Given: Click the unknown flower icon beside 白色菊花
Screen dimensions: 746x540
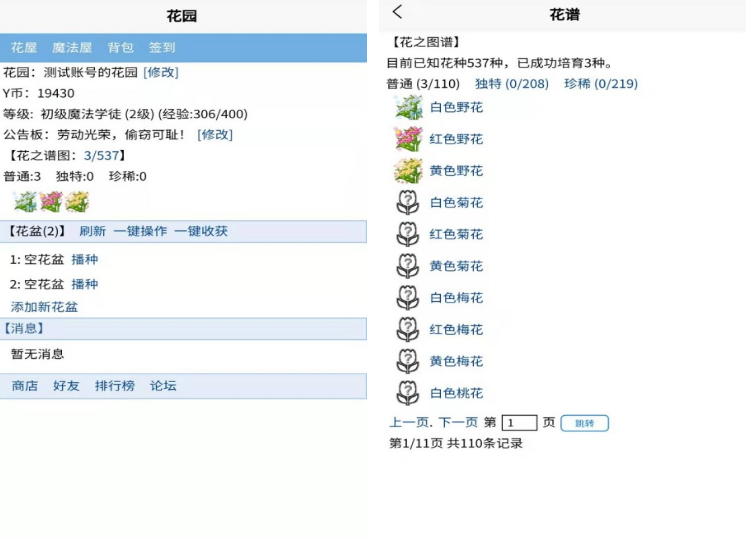Looking at the screenshot, I should tap(408, 203).
